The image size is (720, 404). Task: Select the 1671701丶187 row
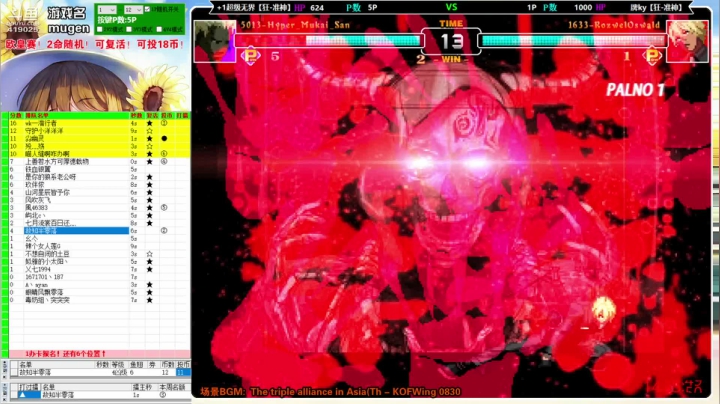(x=99, y=277)
